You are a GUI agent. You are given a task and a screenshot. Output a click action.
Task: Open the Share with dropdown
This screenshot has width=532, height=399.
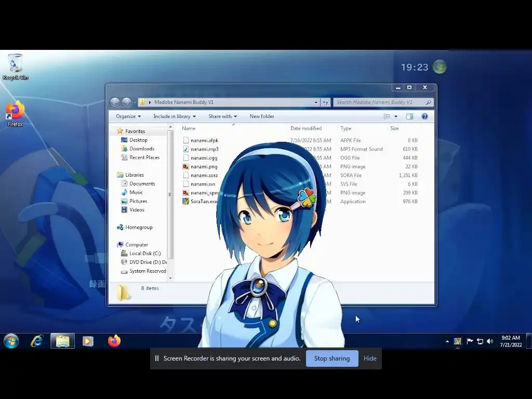(222, 116)
